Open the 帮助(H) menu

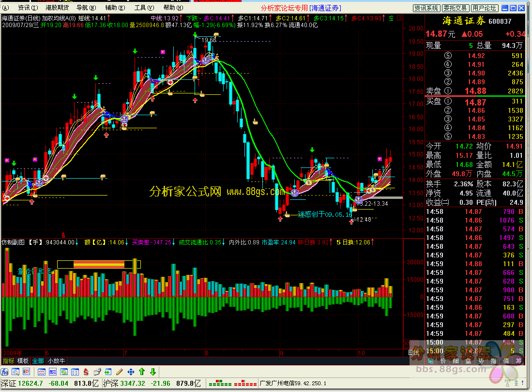173,7
